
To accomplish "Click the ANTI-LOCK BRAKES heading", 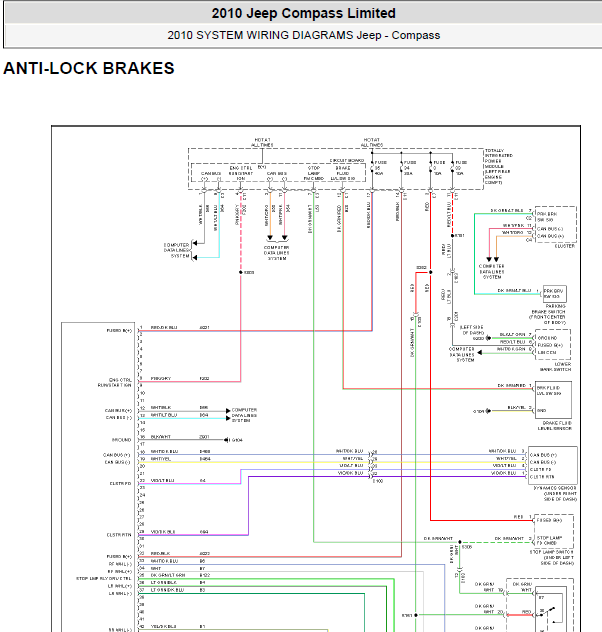I will [x=89, y=69].
